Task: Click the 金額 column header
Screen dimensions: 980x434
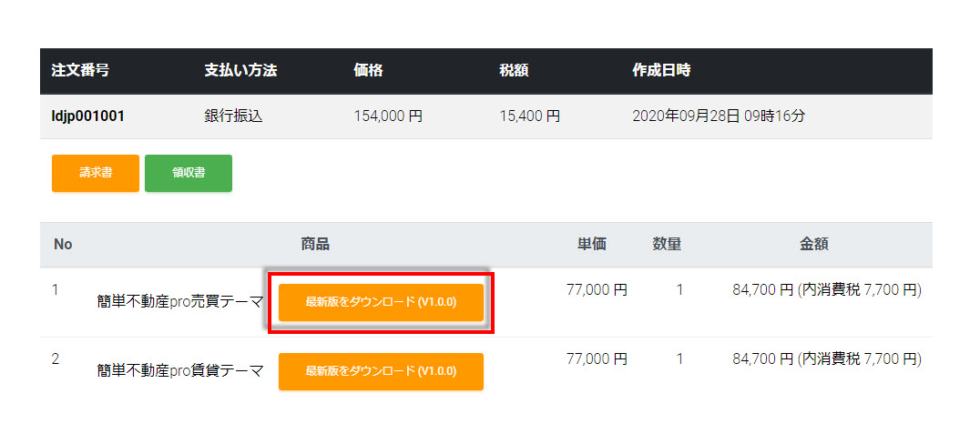Action: pyautogui.click(x=814, y=244)
